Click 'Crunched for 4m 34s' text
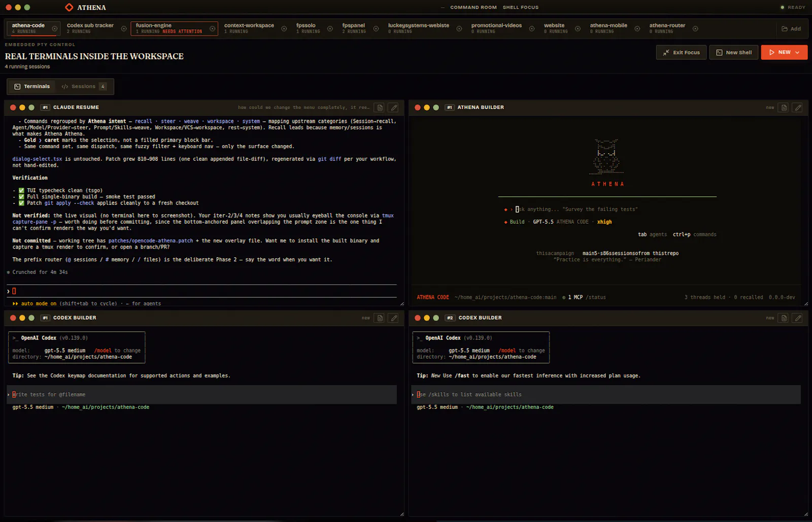The width and height of the screenshot is (812, 522). coord(40,272)
